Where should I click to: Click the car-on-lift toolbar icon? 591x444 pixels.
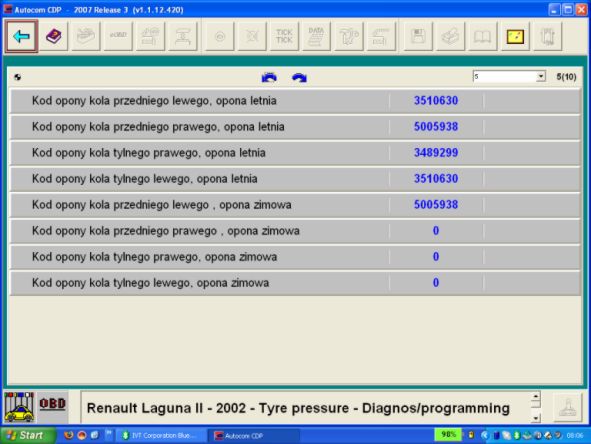(182, 37)
